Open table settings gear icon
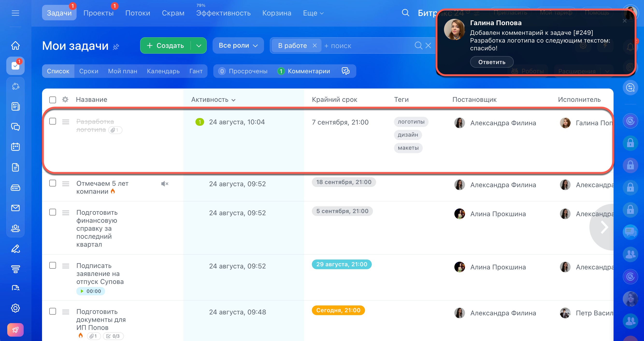Image resolution: width=644 pixels, height=341 pixels. [x=65, y=99]
